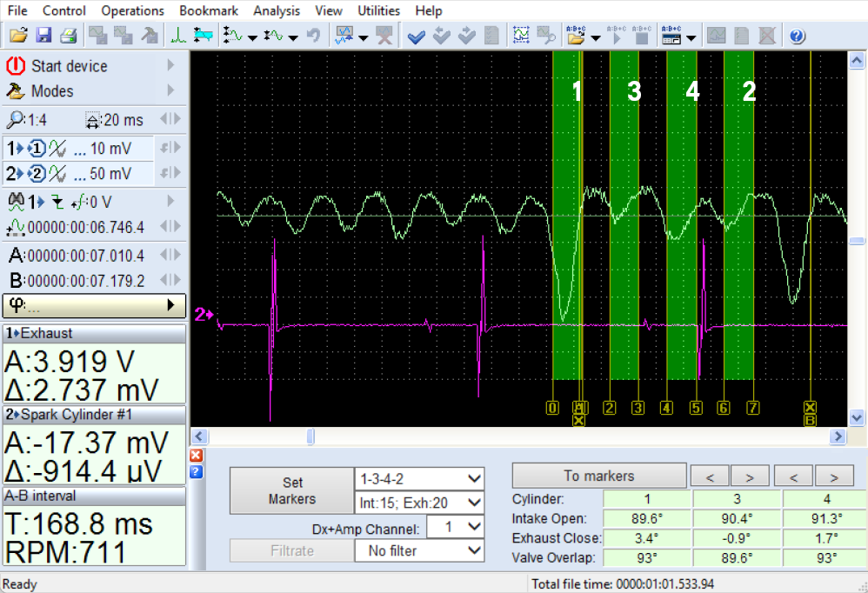Click the To markers button
868x593 pixels.
point(599,476)
